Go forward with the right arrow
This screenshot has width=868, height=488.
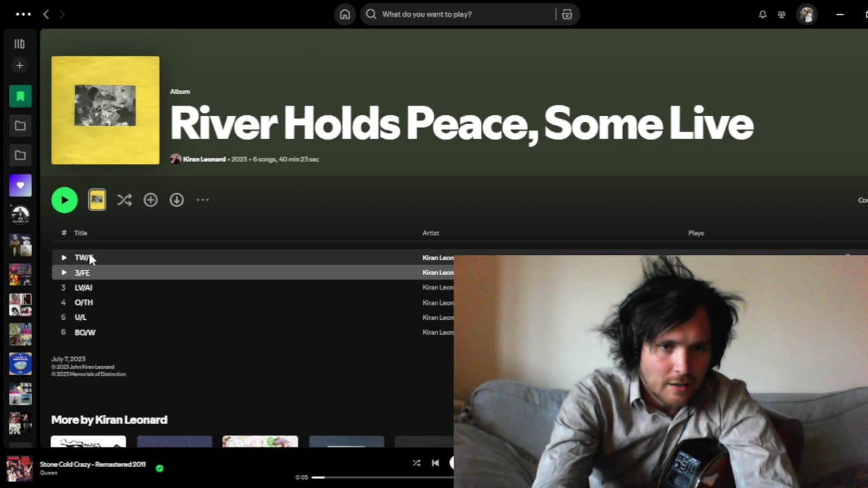pyautogui.click(x=62, y=14)
